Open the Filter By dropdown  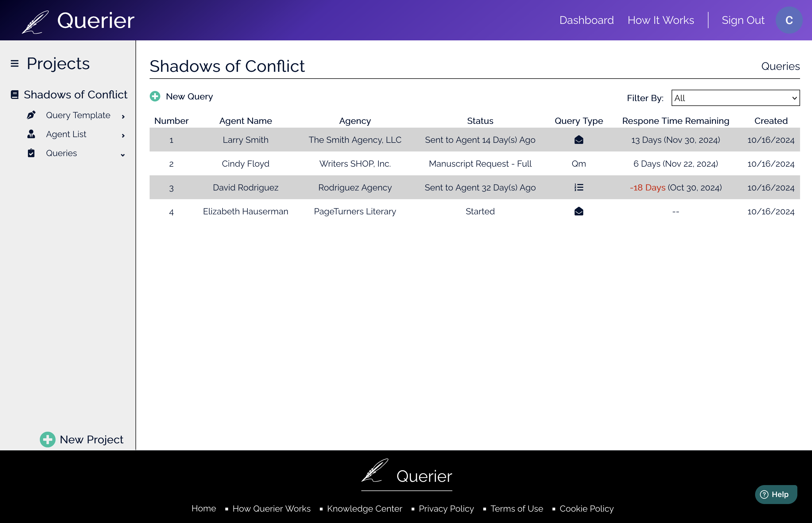(x=735, y=98)
